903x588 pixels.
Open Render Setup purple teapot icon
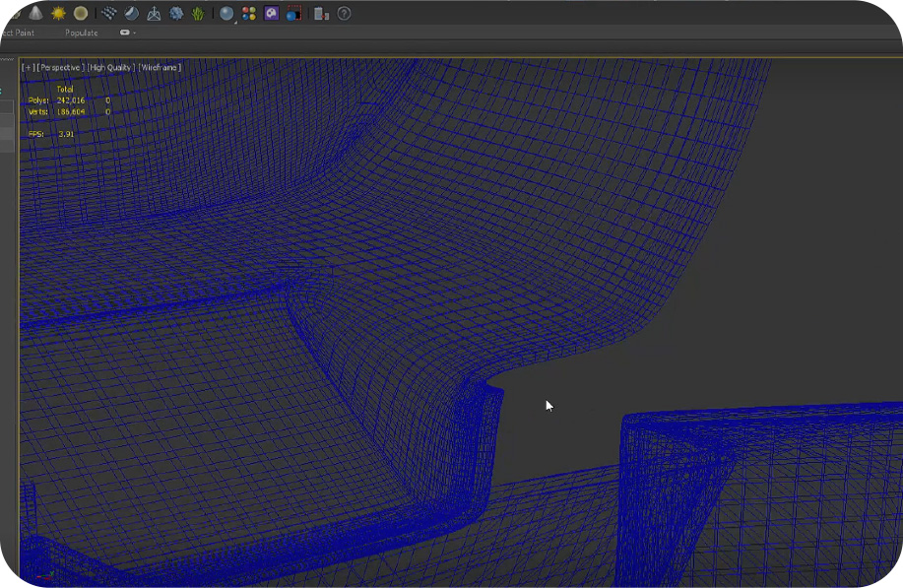271,14
